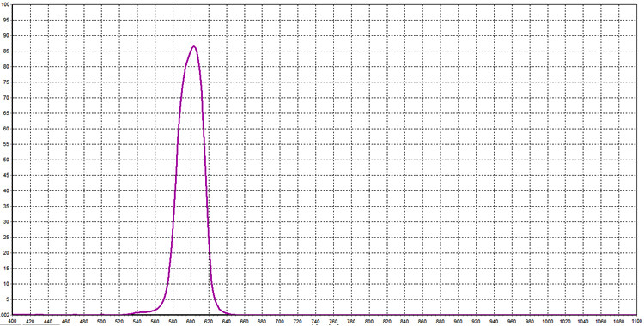The height and width of the screenshot is (326, 644).
Task: Select the 1000 label on the x-axis
Action: tap(547, 320)
